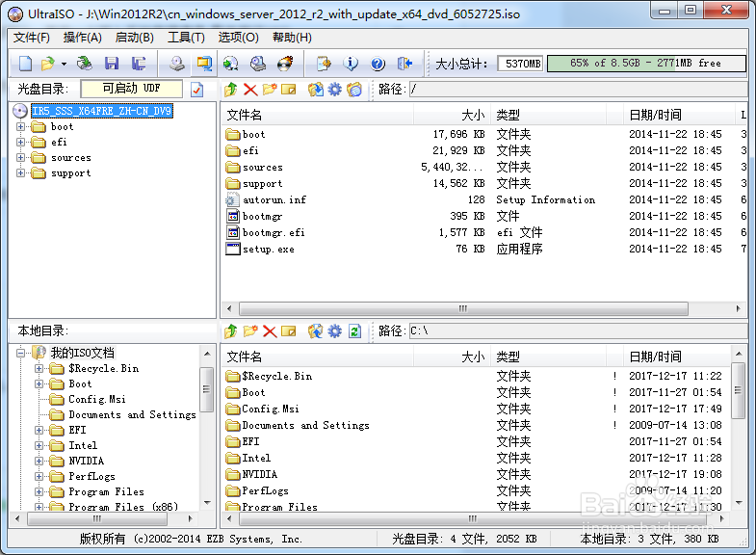Click the Help question mark icon
756x555 pixels.
(x=378, y=64)
